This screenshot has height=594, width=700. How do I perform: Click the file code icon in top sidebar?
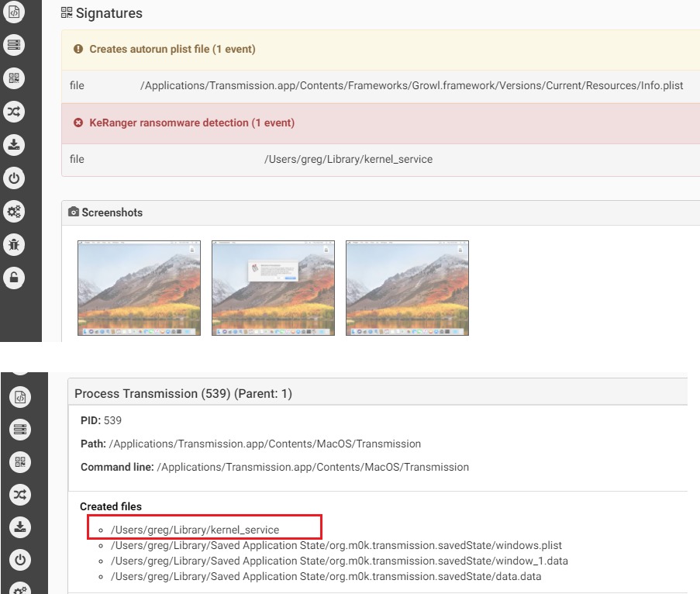(14, 12)
